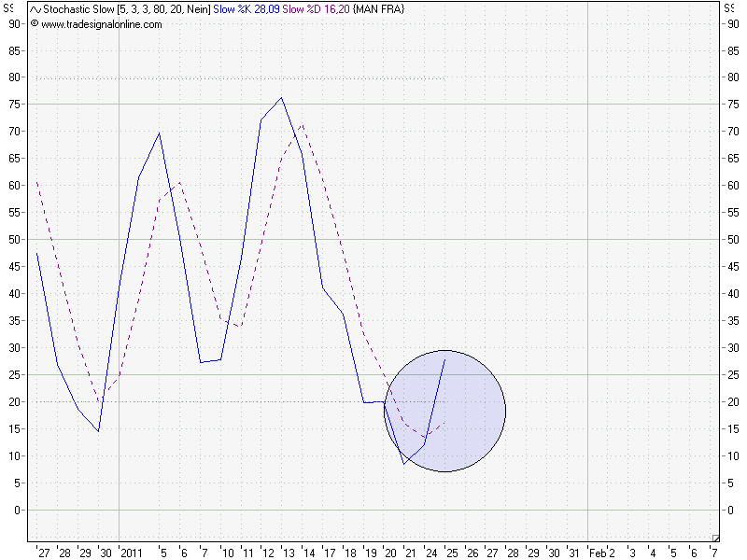Click the (MAN FRA) symbol label

[372, 9]
